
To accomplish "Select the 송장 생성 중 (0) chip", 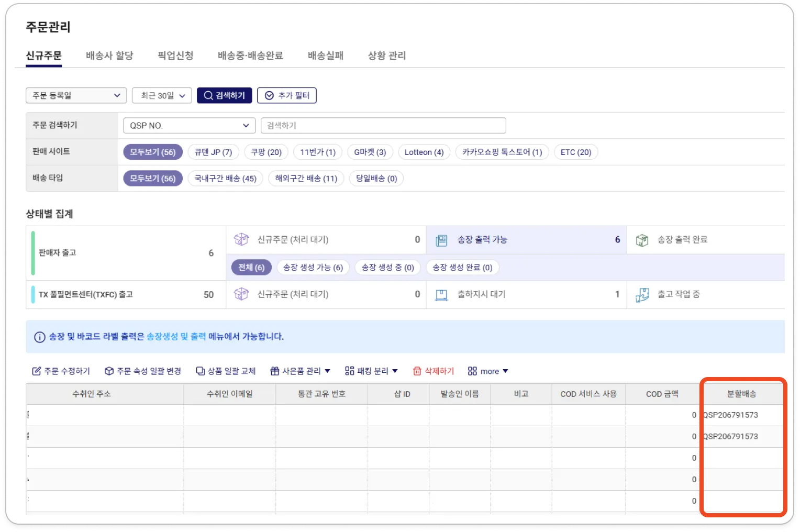I will pyautogui.click(x=388, y=268).
